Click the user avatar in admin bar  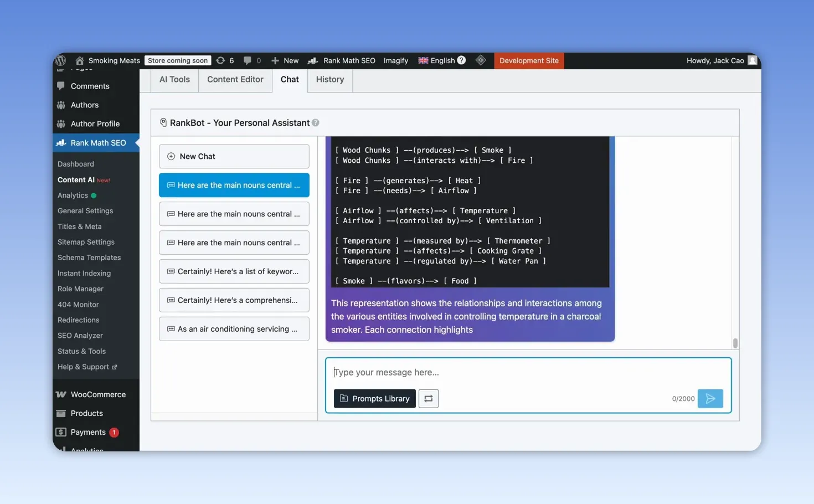[x=752, y=60]
